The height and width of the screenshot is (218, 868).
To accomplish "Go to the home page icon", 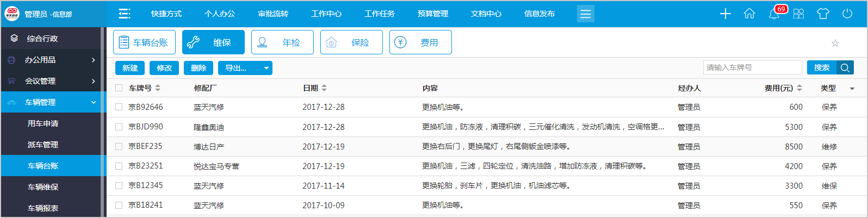I will point(749,14).
